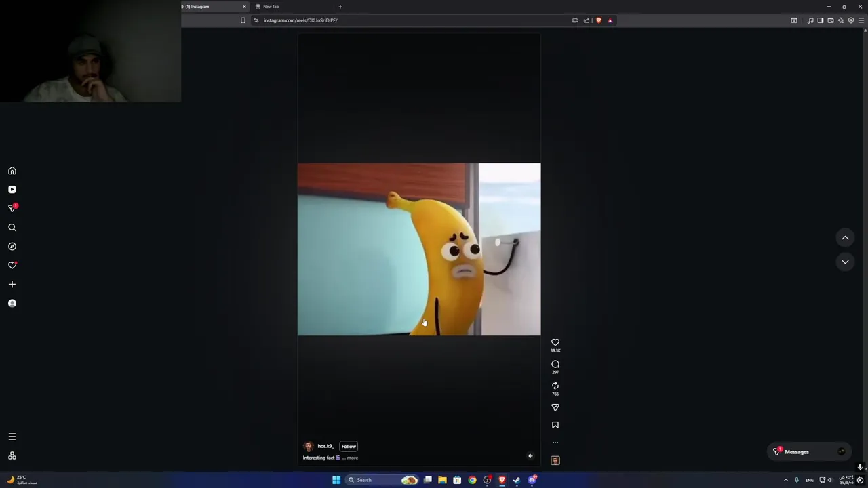Open the Search magnifier in Instagram sidebar
This screenshot has height=488, width=868.
[x=12, y=228]
